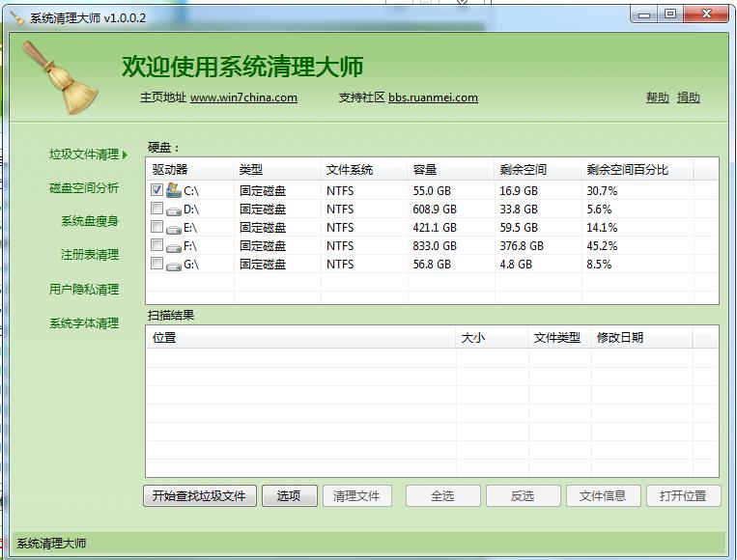Viewport: 737px width, 560px height.
Task: Click the 修改日期 column header
Action: [x=641, y=337]
